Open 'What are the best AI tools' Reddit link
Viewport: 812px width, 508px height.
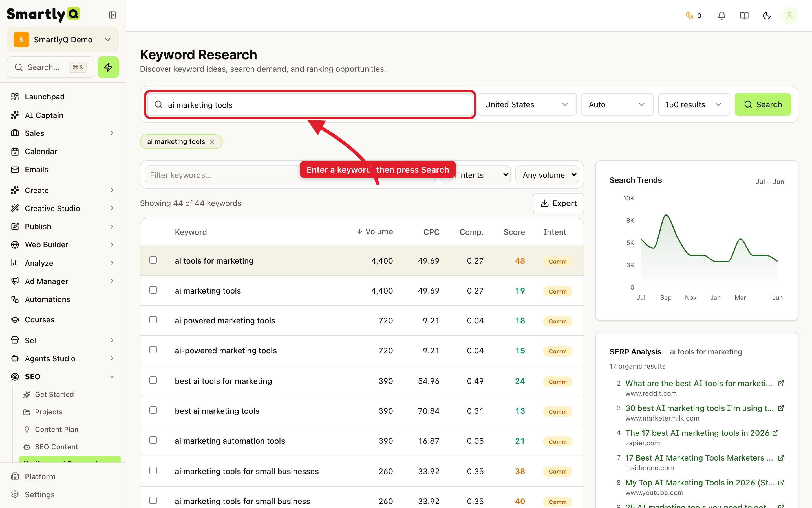click(x=699, y=383)
